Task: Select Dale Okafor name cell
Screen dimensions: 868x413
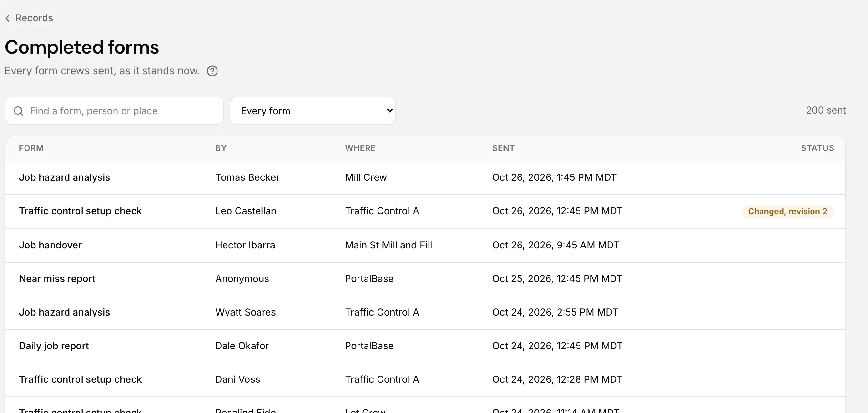Action: [x=242, y=346]
